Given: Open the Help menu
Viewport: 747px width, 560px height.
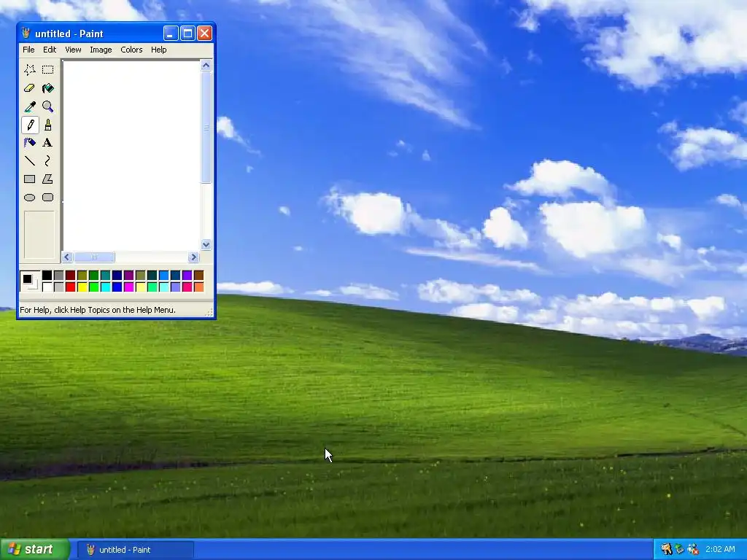Looking at the screenshot, I should [x=158, y=50].
